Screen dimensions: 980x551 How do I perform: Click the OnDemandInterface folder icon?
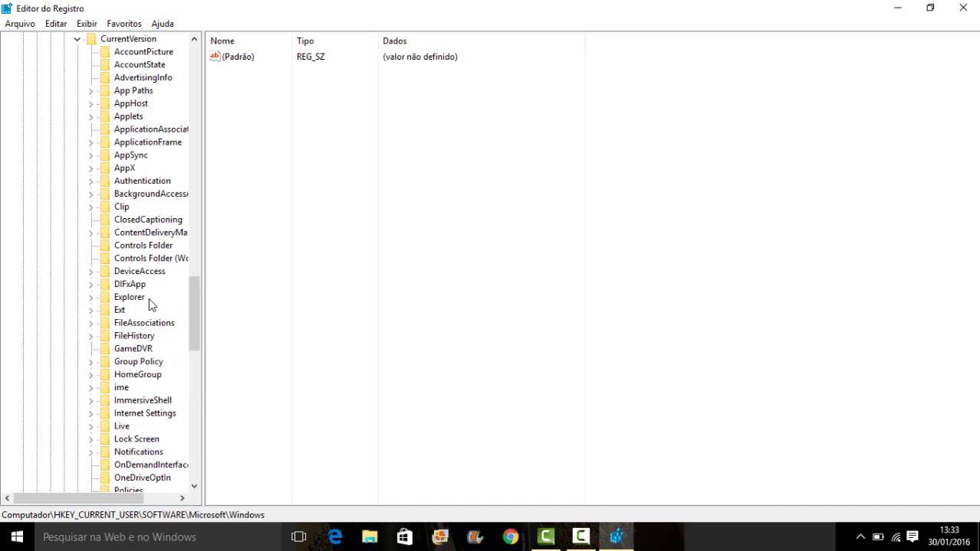105,465
